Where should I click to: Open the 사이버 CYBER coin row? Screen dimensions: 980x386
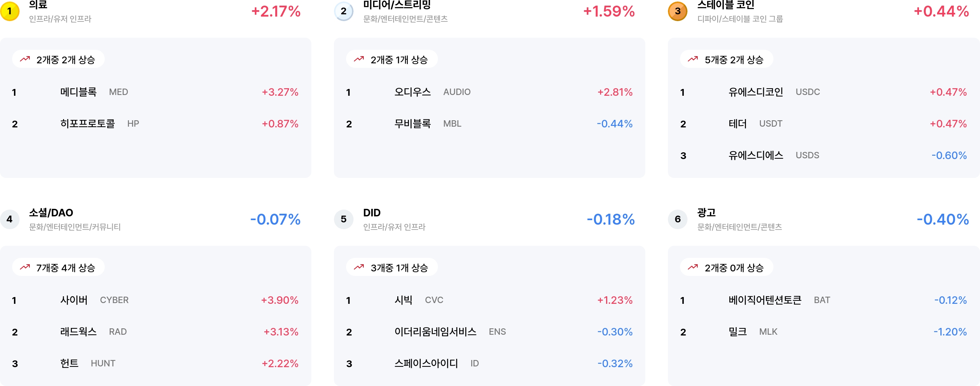pos(156,300)
